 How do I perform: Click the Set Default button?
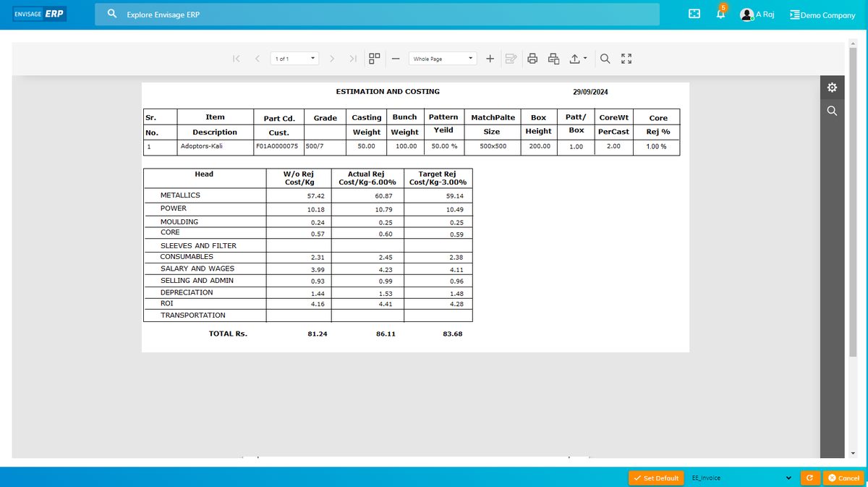pos(656,478)
